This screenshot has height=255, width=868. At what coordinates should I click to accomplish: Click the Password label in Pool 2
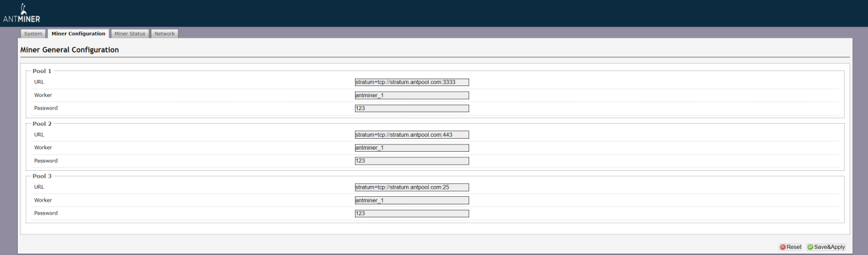click(x=46, y=161)
